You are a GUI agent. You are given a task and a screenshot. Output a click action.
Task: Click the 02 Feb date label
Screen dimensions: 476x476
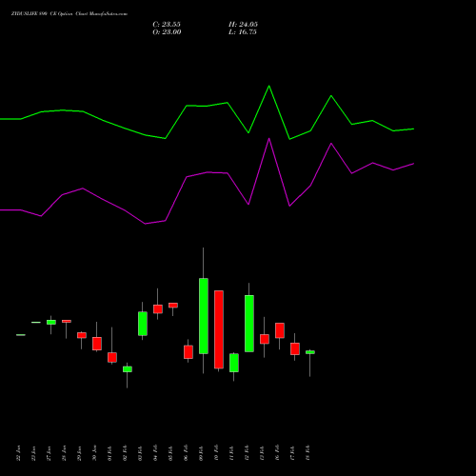pos(125,453)
